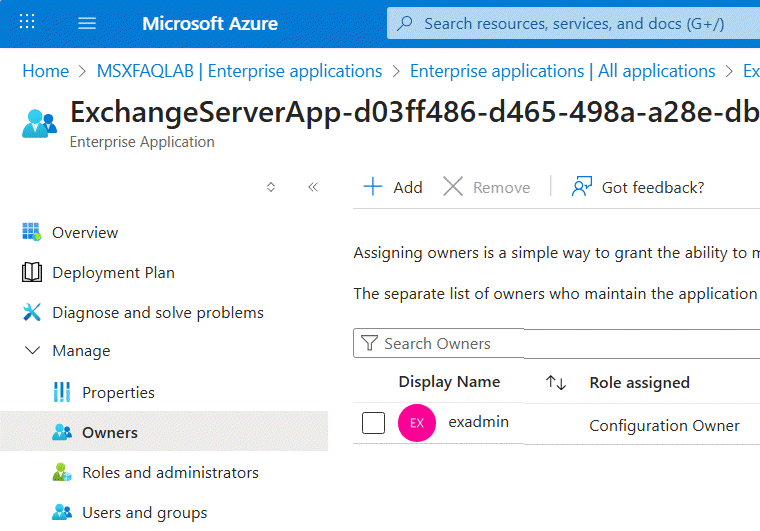
Task: Click the exadmin display name
Action: [x=478, y=422]
